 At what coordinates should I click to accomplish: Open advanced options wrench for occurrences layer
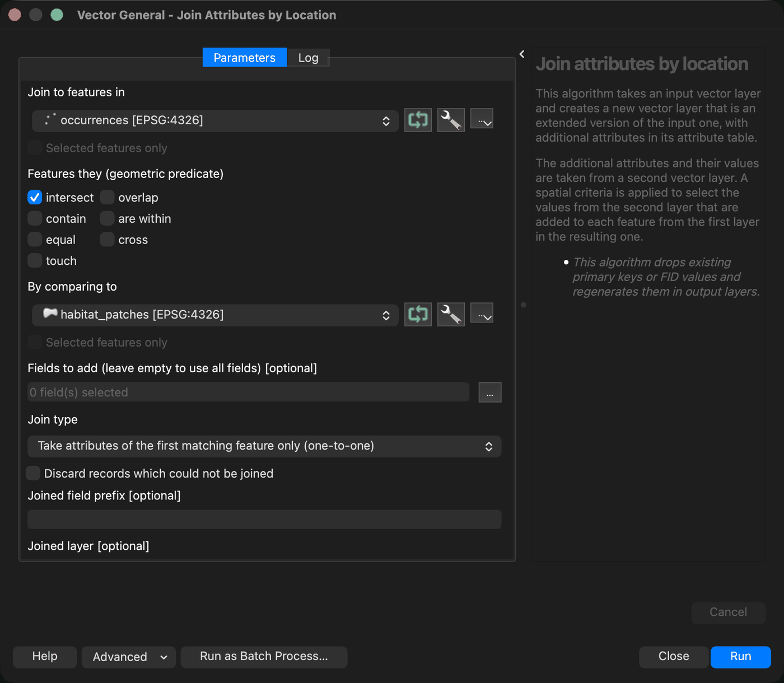[x=451, y=120]
